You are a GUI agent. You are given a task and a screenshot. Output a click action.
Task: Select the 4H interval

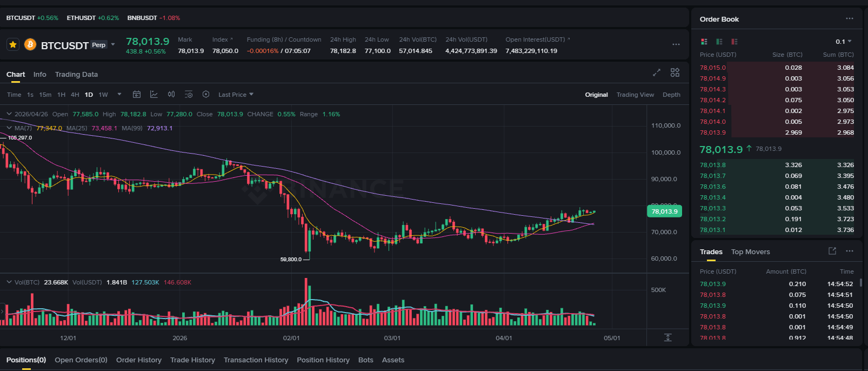[x=75, y=95]
